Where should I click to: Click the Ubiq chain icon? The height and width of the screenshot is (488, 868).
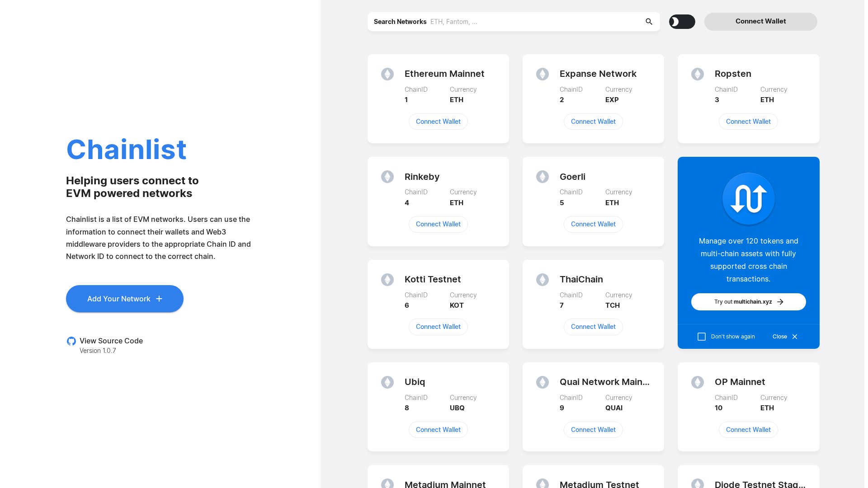387,382
